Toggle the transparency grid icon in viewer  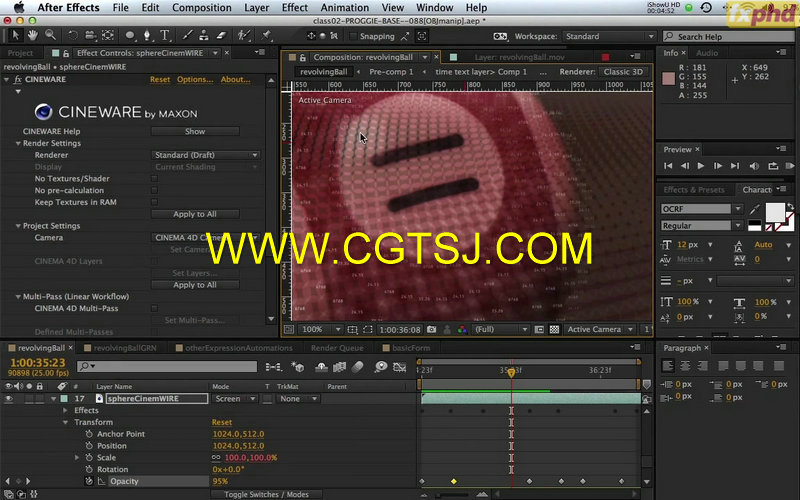point(554,330)
